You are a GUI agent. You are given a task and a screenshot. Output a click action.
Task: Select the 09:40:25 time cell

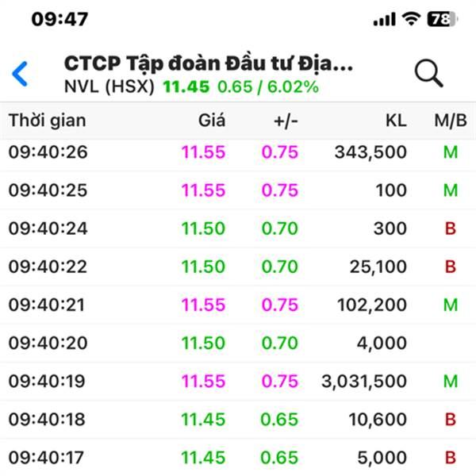click(48, 190)
